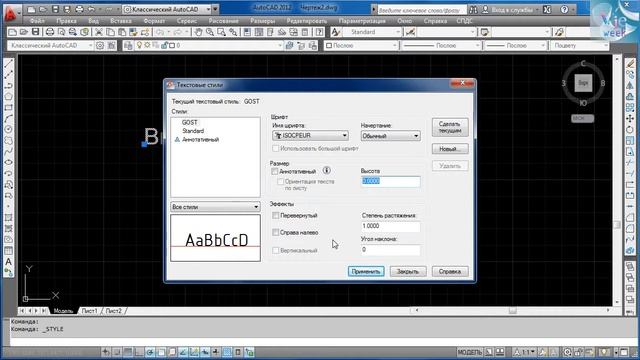
Task: Select the Аннотативный style in list
Action: click(x=200, y=140)
